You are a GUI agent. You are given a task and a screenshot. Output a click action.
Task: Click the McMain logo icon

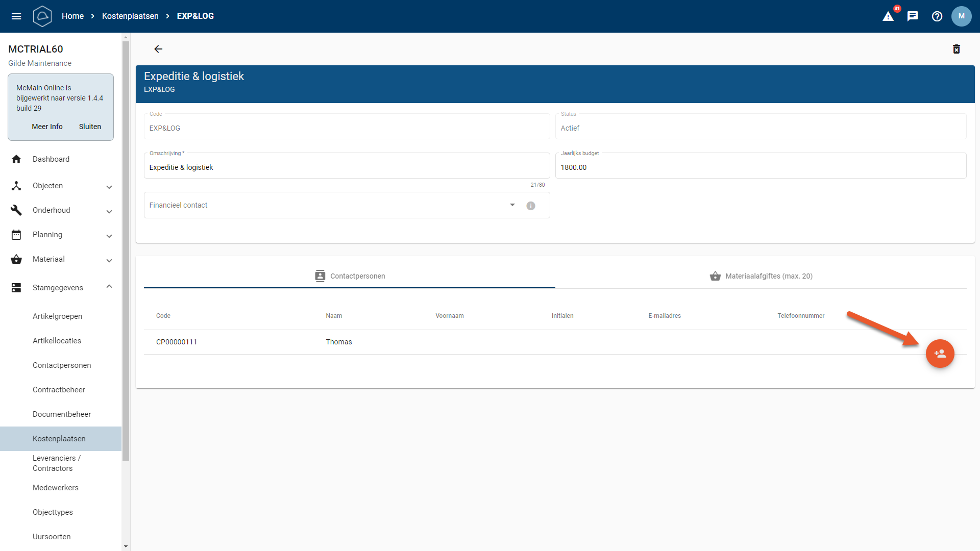pyautogui.click(x=42, y=16)
